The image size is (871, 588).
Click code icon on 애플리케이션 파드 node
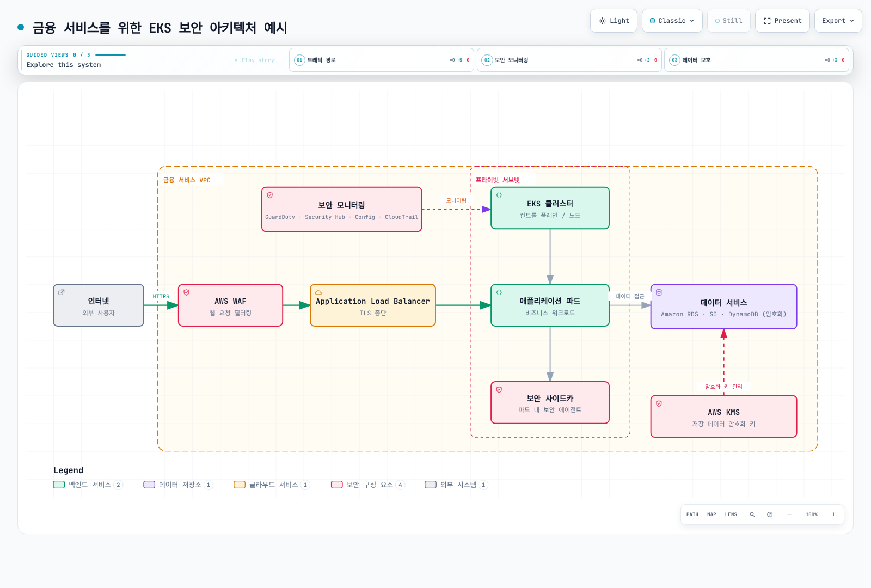click(x=499, y=292)
